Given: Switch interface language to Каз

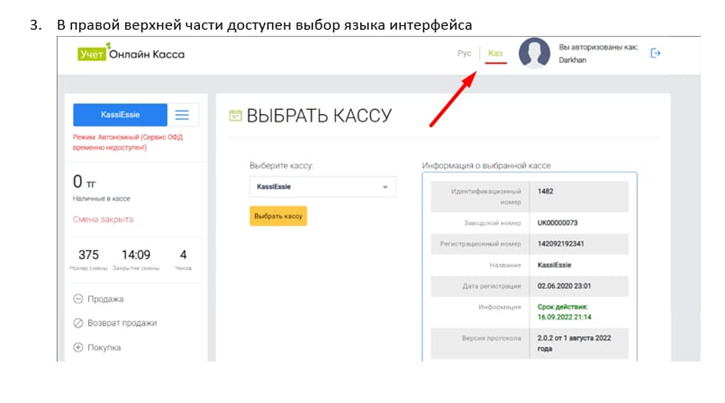Looking at the screenshot, I should point(495,53).
